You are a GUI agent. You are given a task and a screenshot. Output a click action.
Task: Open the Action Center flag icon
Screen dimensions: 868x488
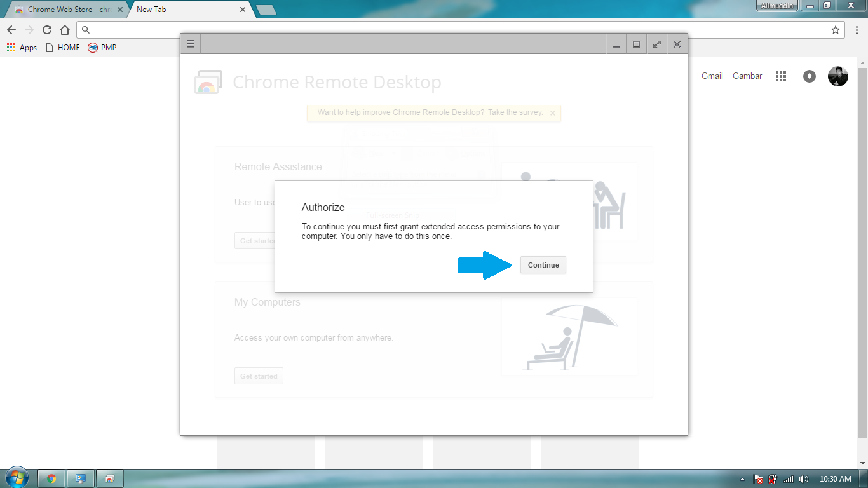point(758,479)
